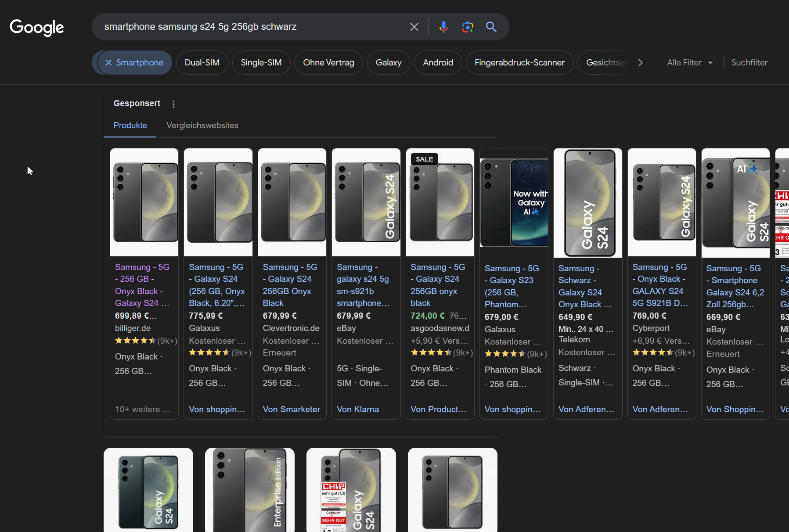Click '5G · Single-' attributes on eBay card

[x=359, y=368]
